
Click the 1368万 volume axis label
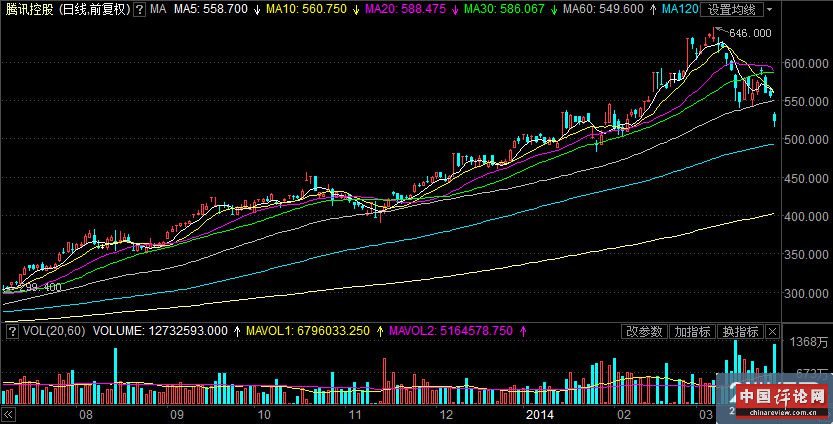(x=809, y=342)
